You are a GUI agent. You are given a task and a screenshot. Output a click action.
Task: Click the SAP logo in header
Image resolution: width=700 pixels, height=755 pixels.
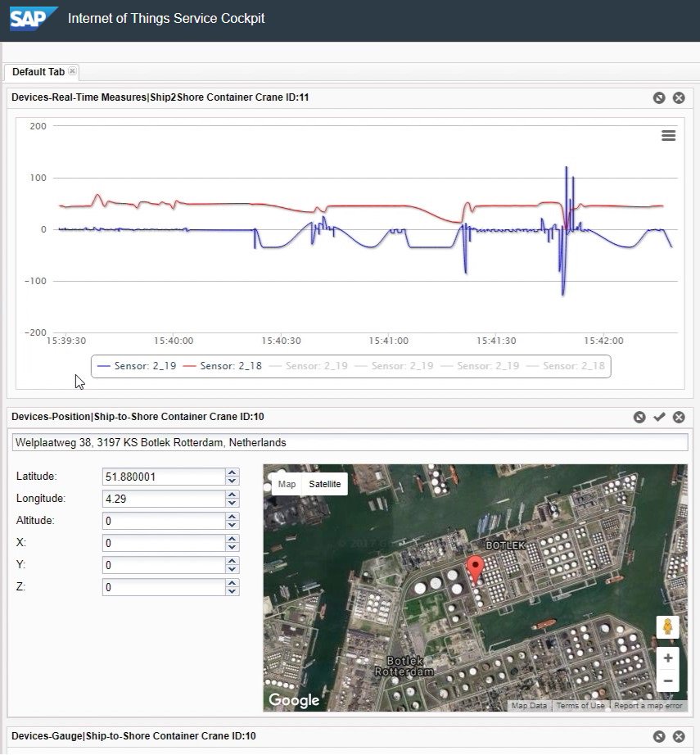[x=33, y=18]
